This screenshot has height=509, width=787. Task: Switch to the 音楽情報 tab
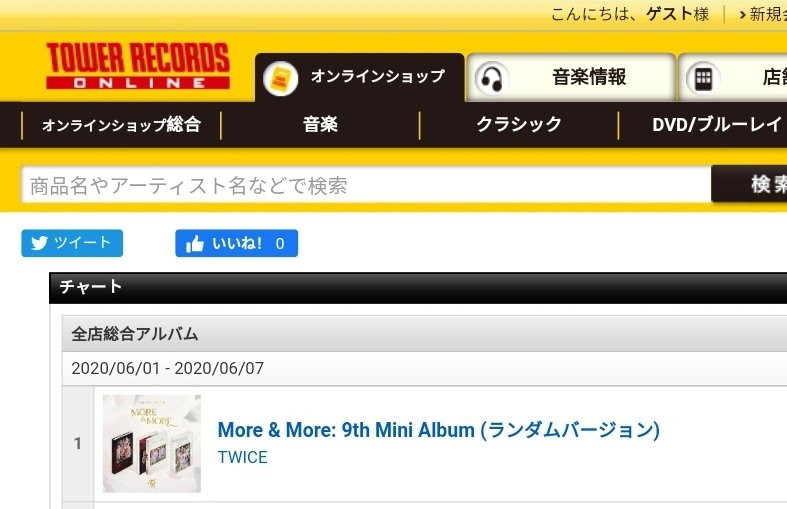571,77
